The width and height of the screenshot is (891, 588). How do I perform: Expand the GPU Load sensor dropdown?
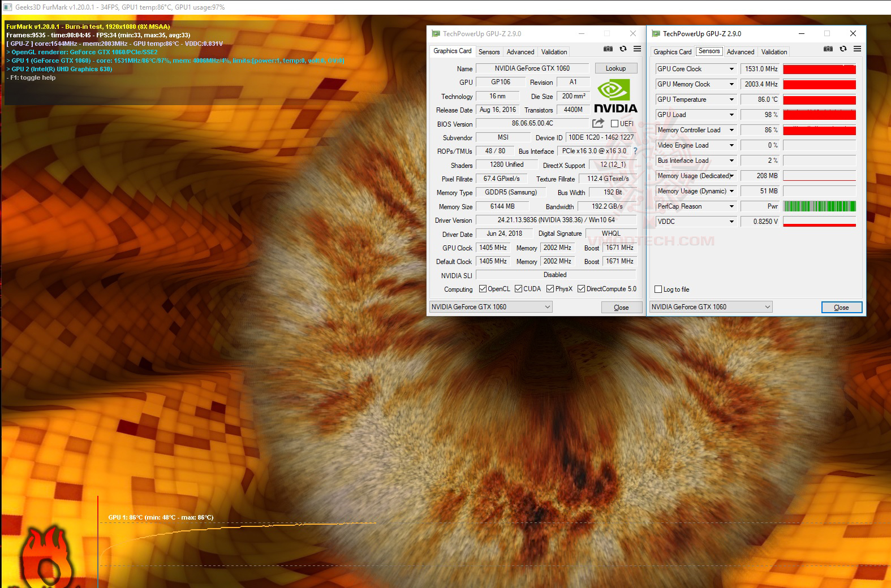click(731, 115)
